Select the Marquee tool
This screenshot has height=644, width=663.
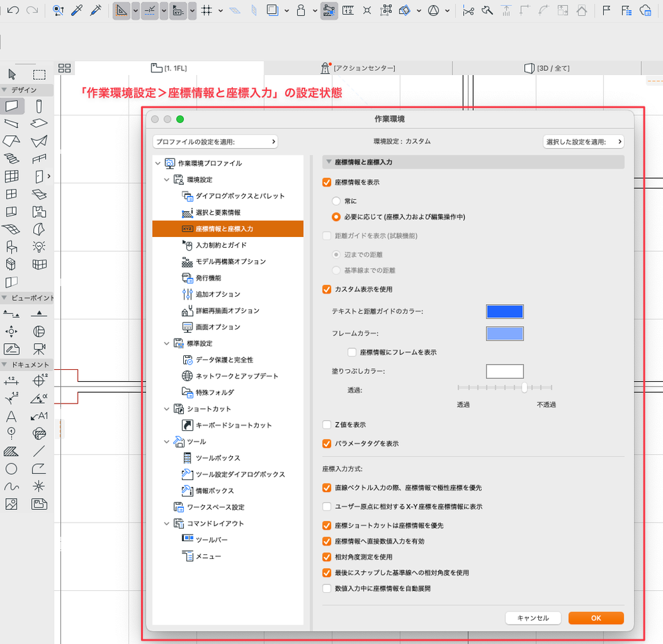(x=39, y=74)
